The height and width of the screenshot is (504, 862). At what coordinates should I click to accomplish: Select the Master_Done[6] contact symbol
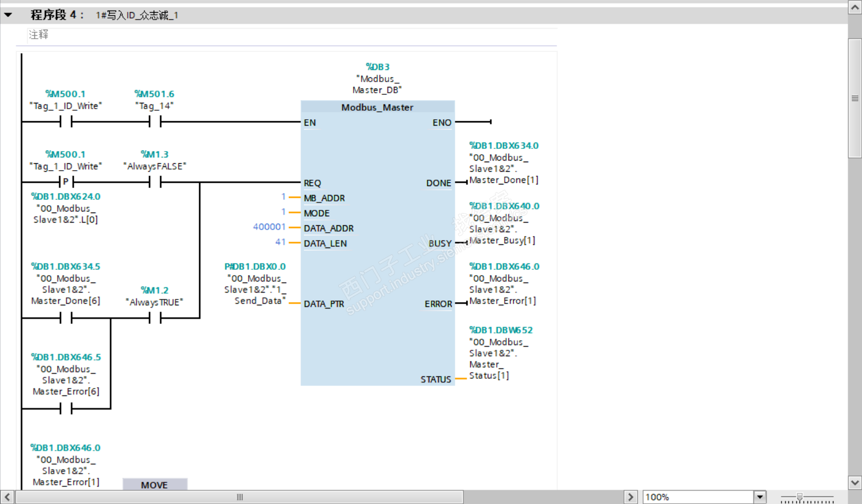point(66,318)
